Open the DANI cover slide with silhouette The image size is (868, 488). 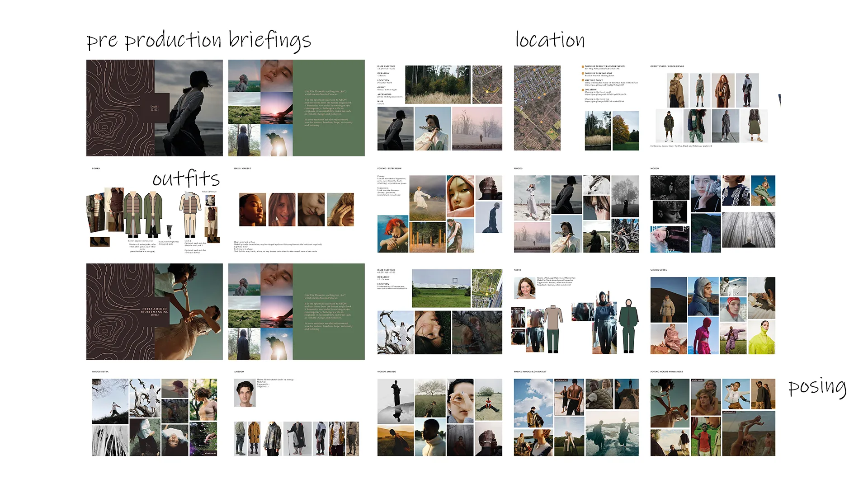pyautogui.click(x=154, y=108)
